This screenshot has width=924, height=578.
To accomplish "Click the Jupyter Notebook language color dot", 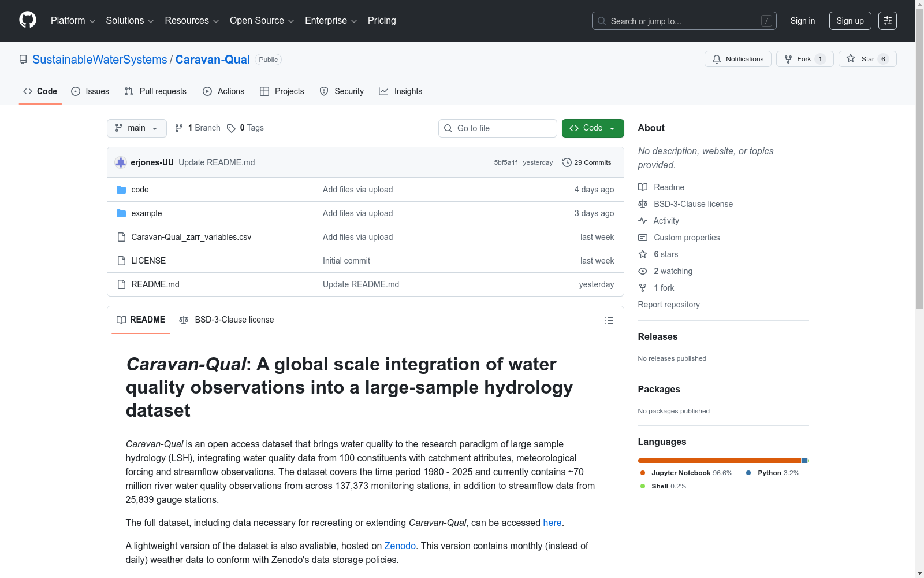I will click(643, 473).
